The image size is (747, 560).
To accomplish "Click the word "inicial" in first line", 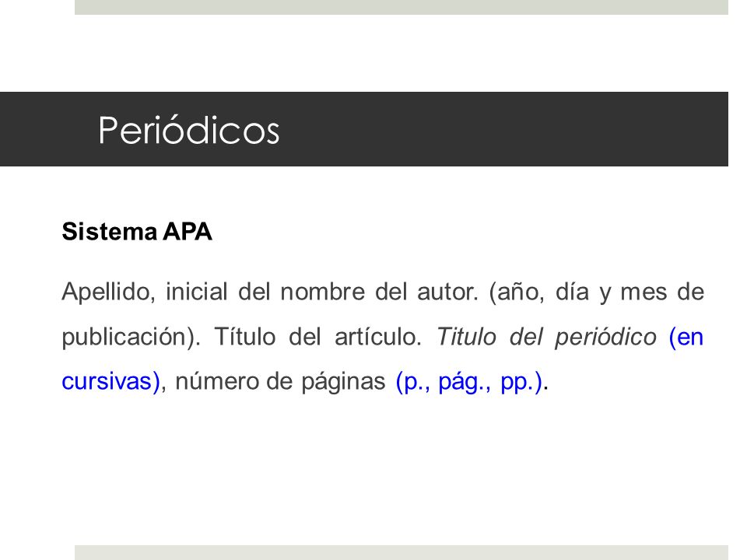I will pos(196,292).
